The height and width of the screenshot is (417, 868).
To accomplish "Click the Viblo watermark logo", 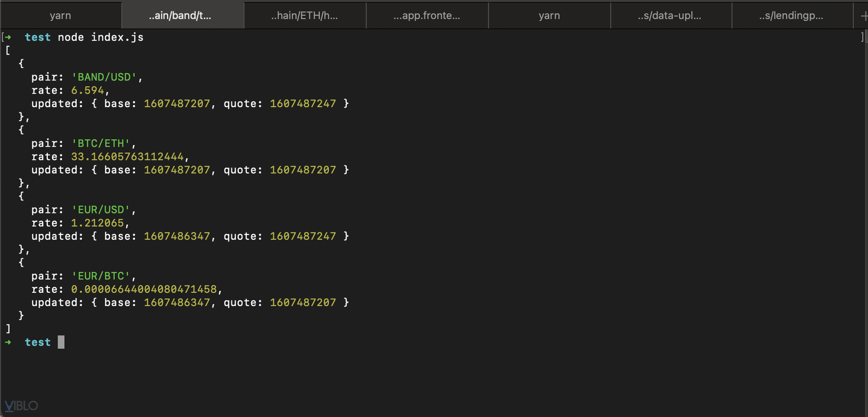I will (22, 405).
